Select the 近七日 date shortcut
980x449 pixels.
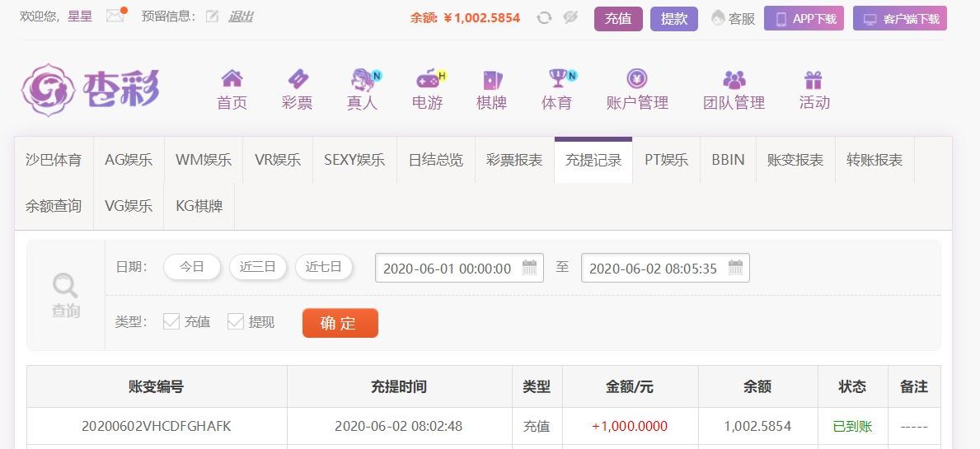pyautogui.click(x=324, y=267)
